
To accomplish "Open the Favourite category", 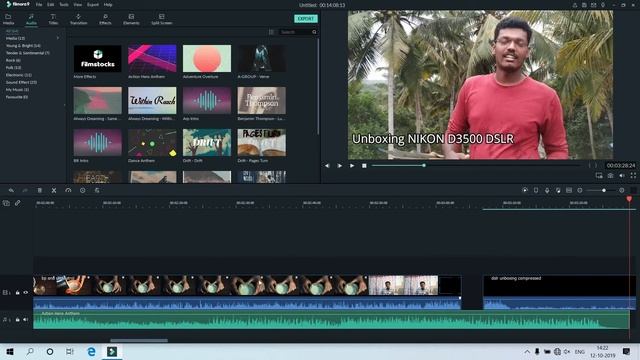I will pyautogui.click(x=17, y=97).
